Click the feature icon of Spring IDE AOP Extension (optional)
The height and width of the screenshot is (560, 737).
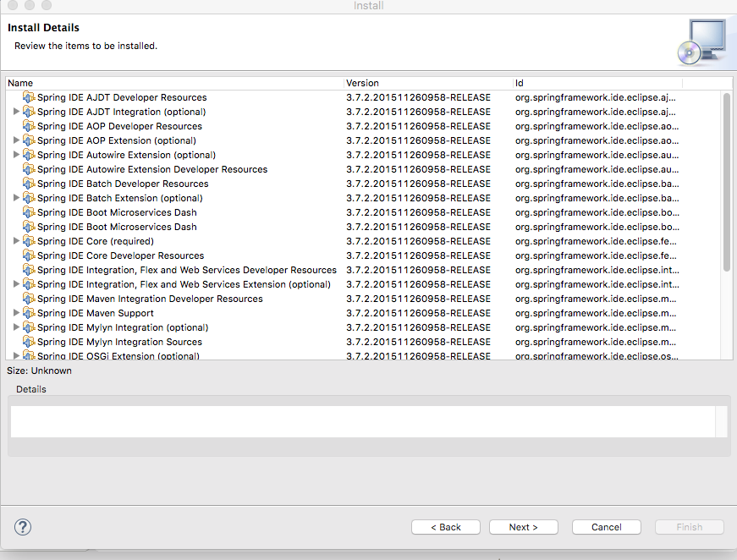[x=29, y=140]
